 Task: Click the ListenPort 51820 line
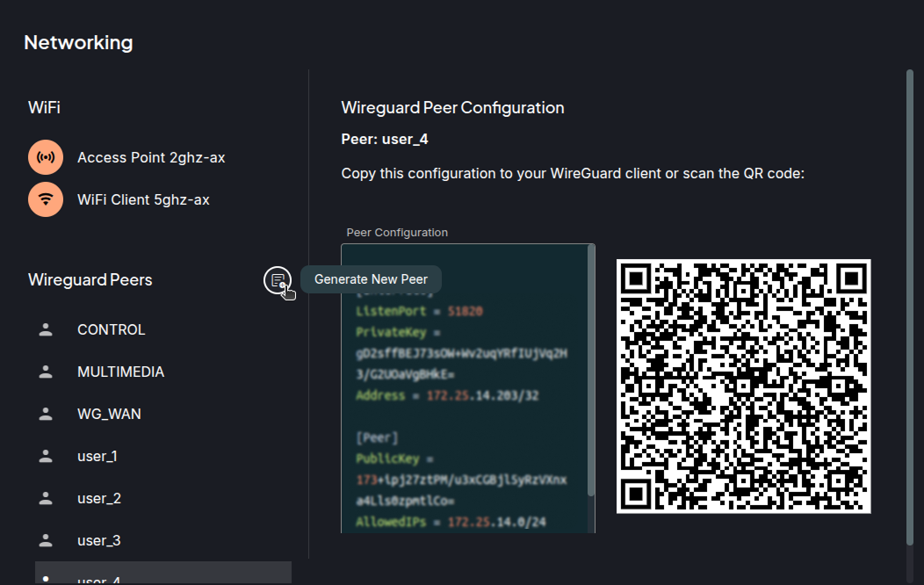tap(419, 311)
